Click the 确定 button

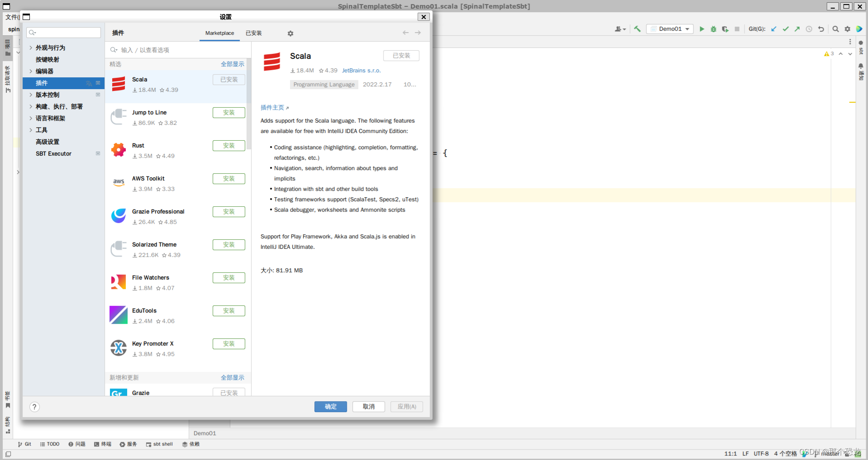tap(331, 407)
